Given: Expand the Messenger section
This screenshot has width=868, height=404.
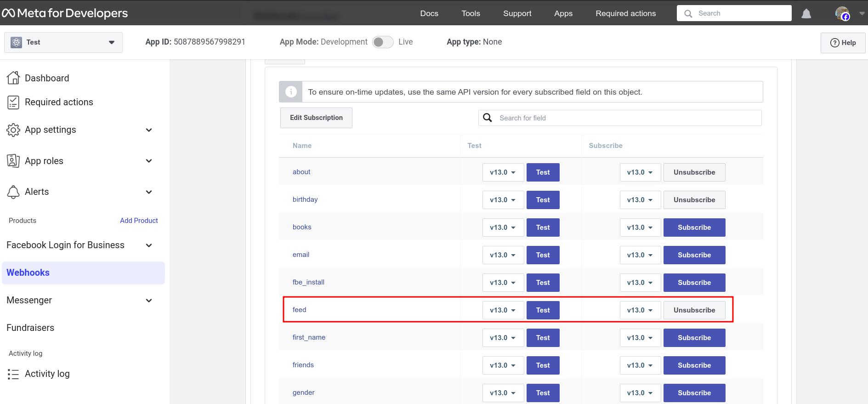Looking at the screenshot, I should coord(149,301).
